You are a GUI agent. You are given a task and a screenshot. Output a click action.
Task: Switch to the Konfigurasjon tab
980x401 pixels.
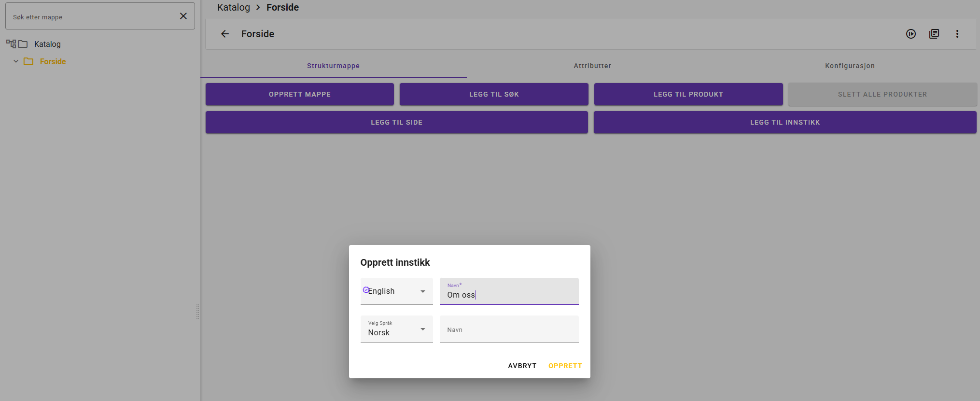849,66
